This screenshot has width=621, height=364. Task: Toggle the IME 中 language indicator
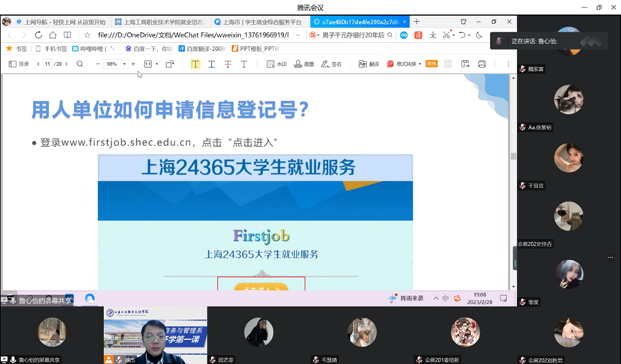click(x=446, y=298)
